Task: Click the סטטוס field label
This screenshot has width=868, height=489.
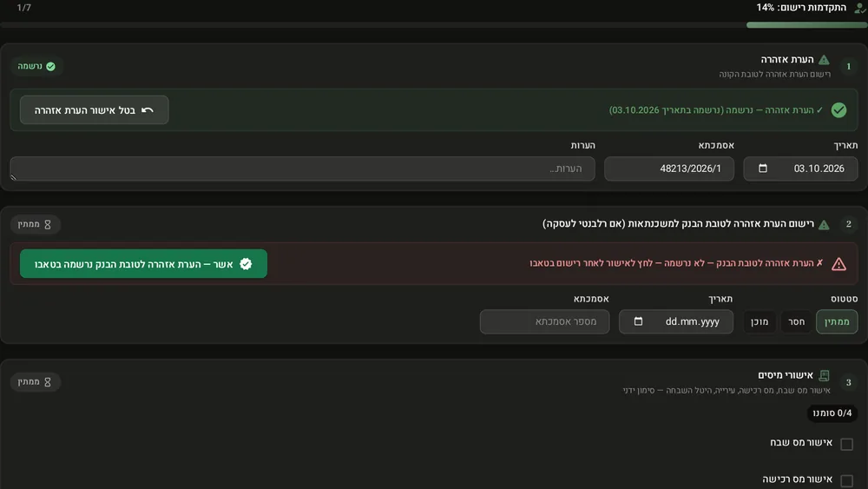Action: pyautogui.click(x=845, y=299)
